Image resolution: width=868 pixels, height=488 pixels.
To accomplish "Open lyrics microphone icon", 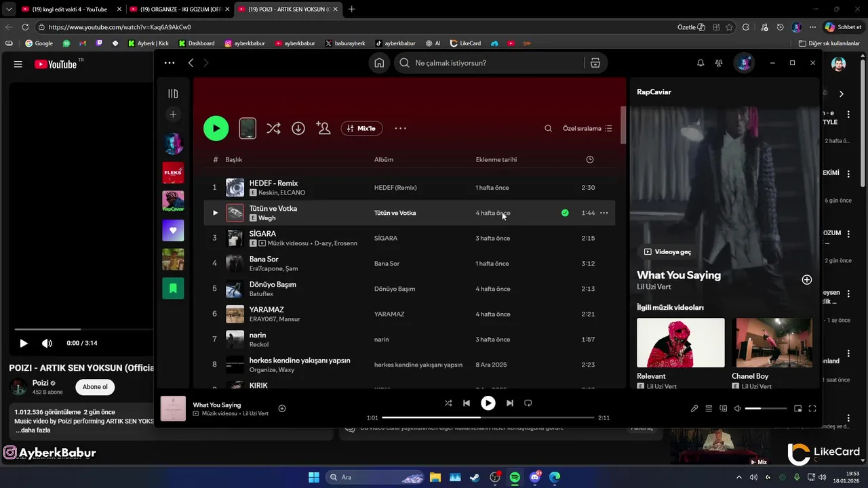I will click(694, 409).
